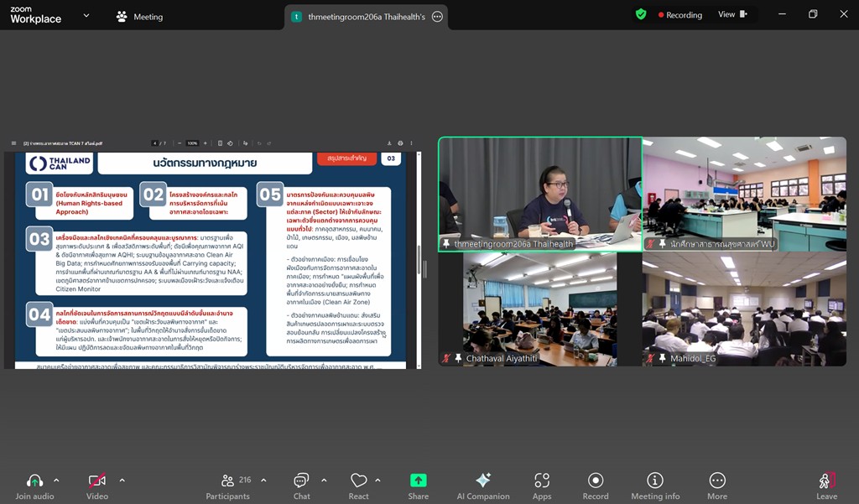Click the green encryption shield icon
859x504 pixels.
click(x=641, y=14)
